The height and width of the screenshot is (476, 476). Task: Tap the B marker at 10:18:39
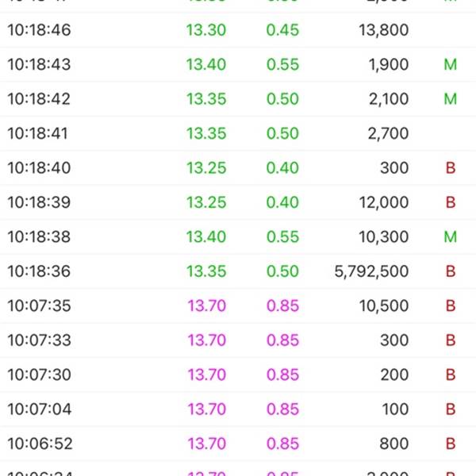[451, 202]
